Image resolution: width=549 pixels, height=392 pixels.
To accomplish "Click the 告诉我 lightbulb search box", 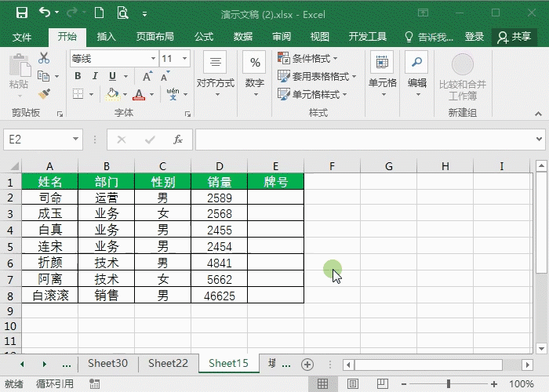I will (428, 37).
